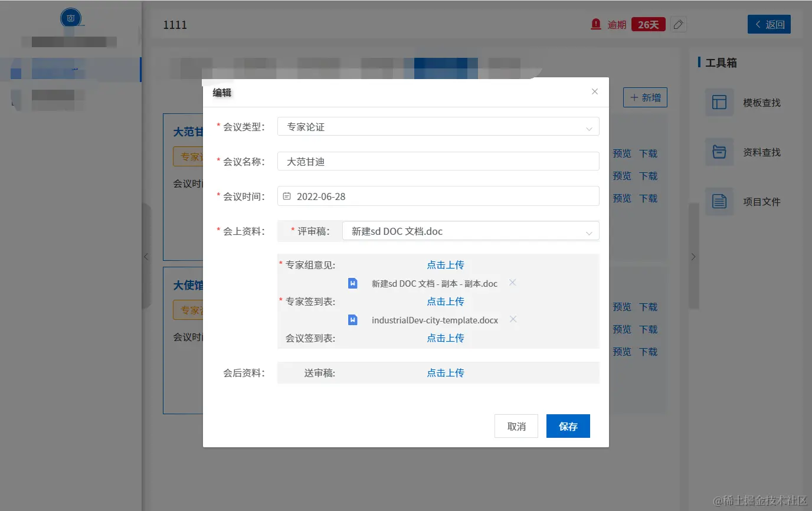This screenshot has height=511, width=812.
Task: Click the 新增 button behind dialog
Action: 645,97
